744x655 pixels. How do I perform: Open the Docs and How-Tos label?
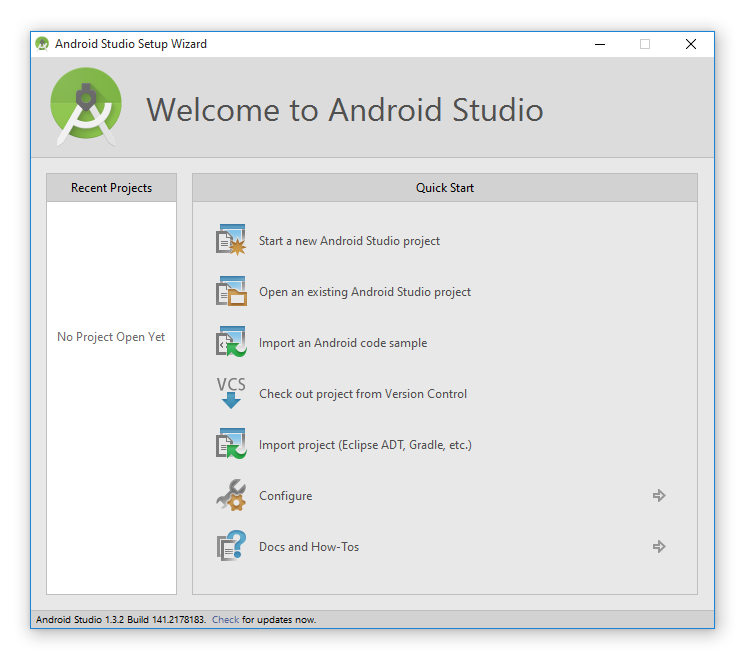[309, 547]
